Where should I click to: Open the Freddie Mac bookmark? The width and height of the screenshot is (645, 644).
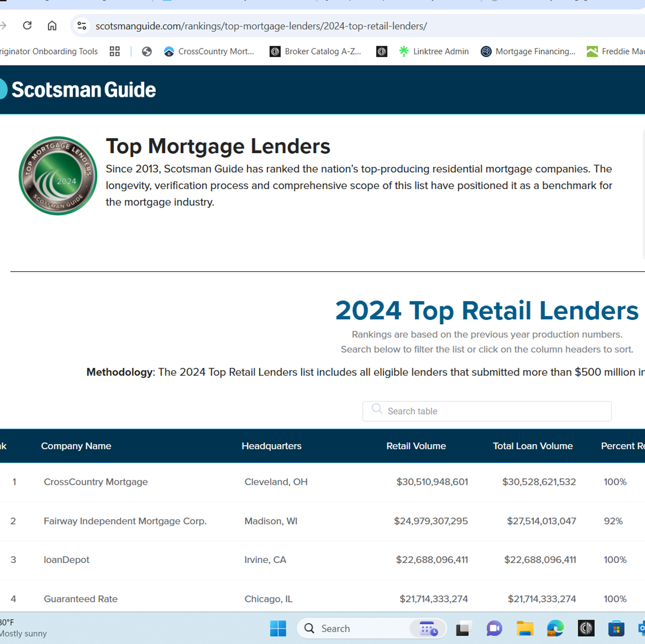(x=615, y=51)
